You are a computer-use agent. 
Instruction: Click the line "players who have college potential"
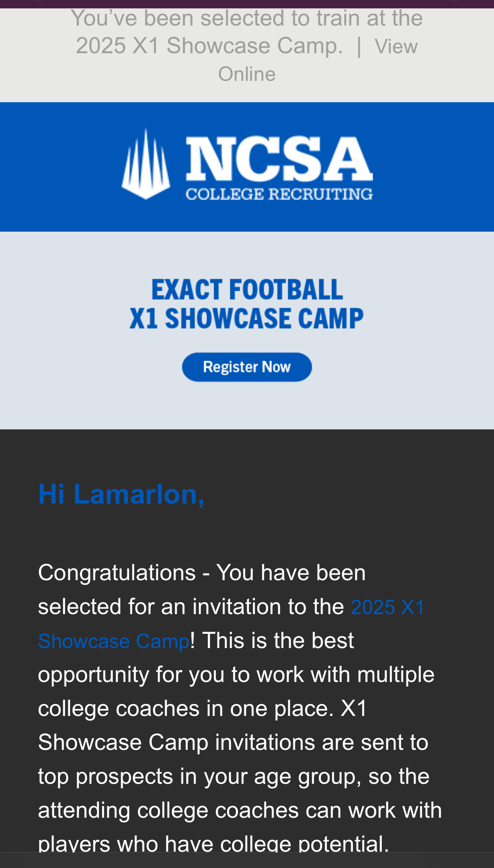(x=213, y=843)
